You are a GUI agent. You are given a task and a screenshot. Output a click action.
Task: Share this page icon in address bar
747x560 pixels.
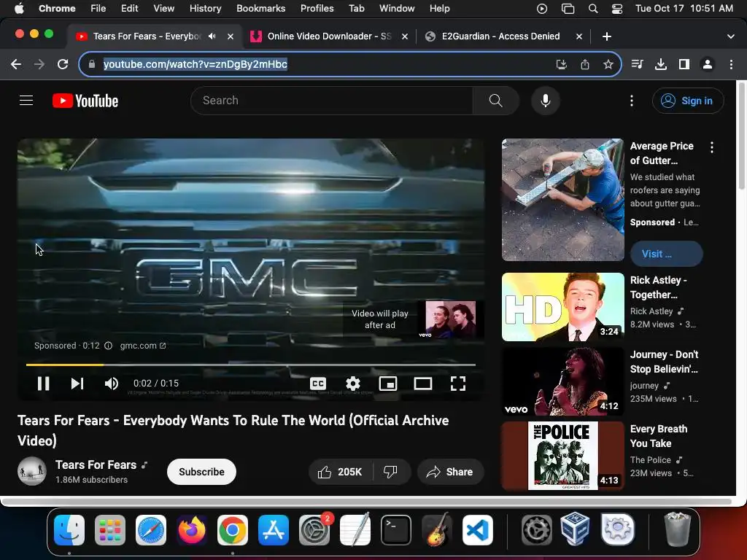click(585, 64)
